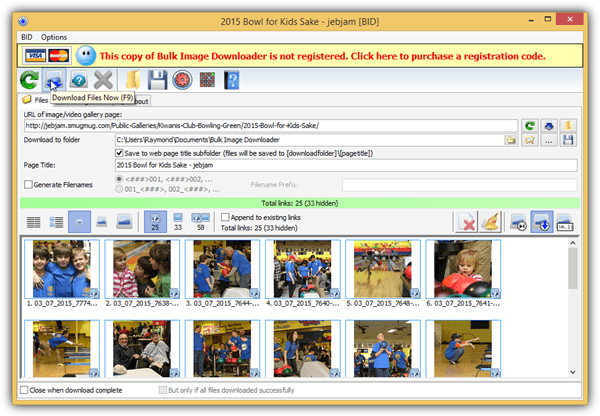This screenshot has height=416, width=600.
Task: Select the medium thumbnail size icon
Action: [101, 222]
